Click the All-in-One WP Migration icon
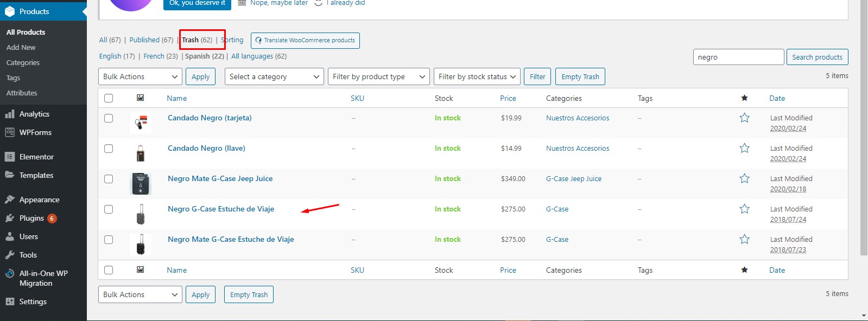 (10, 274)
